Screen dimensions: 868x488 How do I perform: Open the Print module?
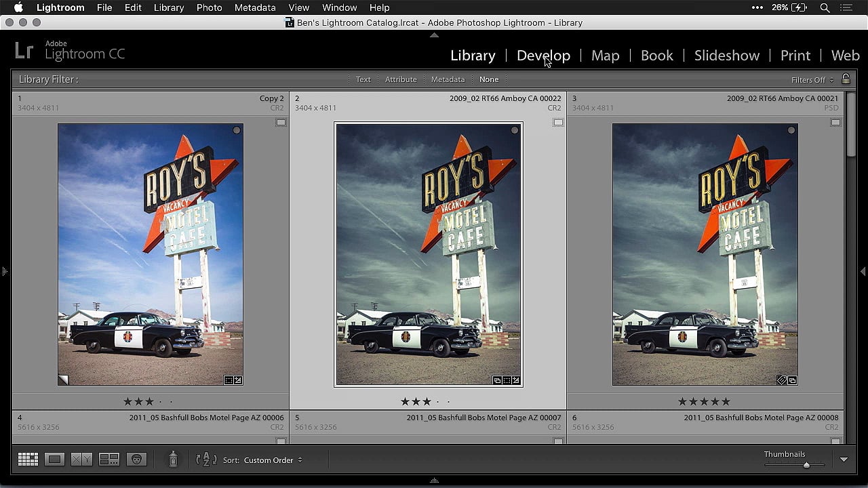tap(795, 56)
